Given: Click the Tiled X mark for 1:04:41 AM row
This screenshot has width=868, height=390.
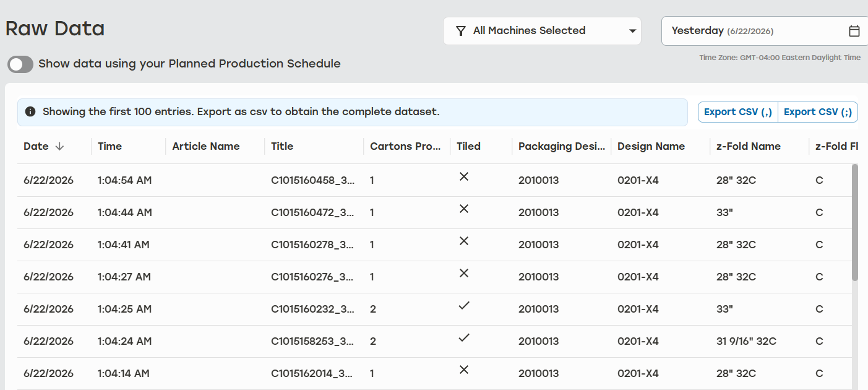Looking at the screenshot, I should point(464,241).
